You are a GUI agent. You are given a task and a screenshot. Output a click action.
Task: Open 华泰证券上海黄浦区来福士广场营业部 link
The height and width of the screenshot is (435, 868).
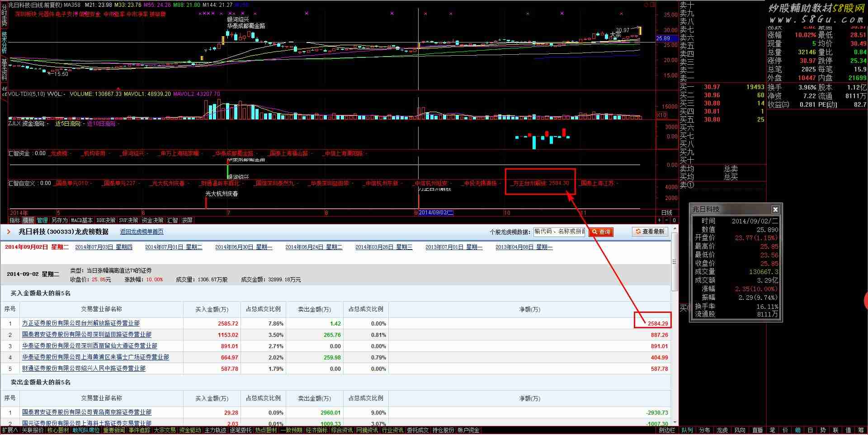(x=95, y=357)
